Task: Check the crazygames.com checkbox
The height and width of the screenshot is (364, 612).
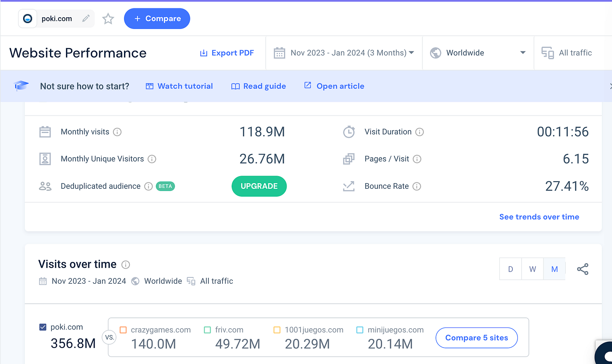Action: click(x=123, y=330)
